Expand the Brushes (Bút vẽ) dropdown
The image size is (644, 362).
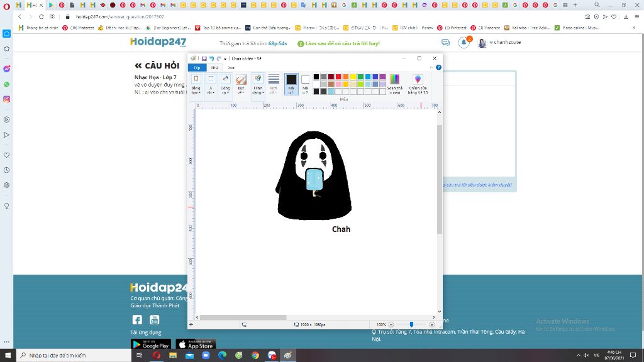(241, 90)
